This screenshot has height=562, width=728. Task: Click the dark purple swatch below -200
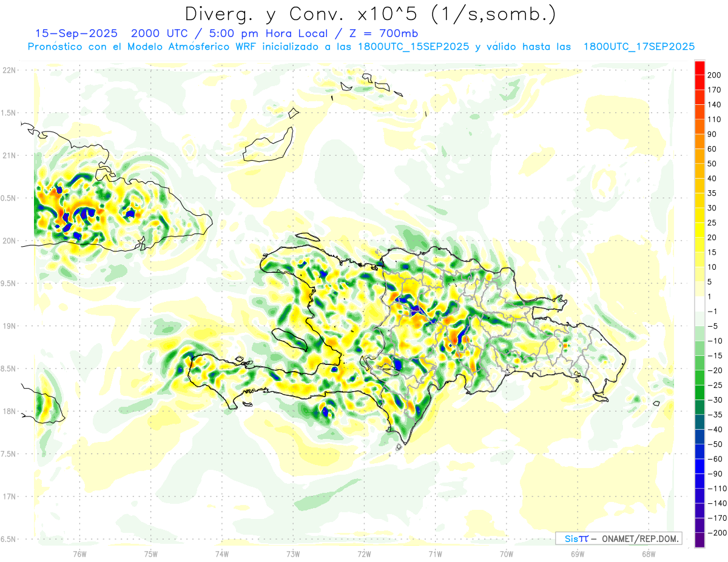pyautogui.click(x=699, y=540)
